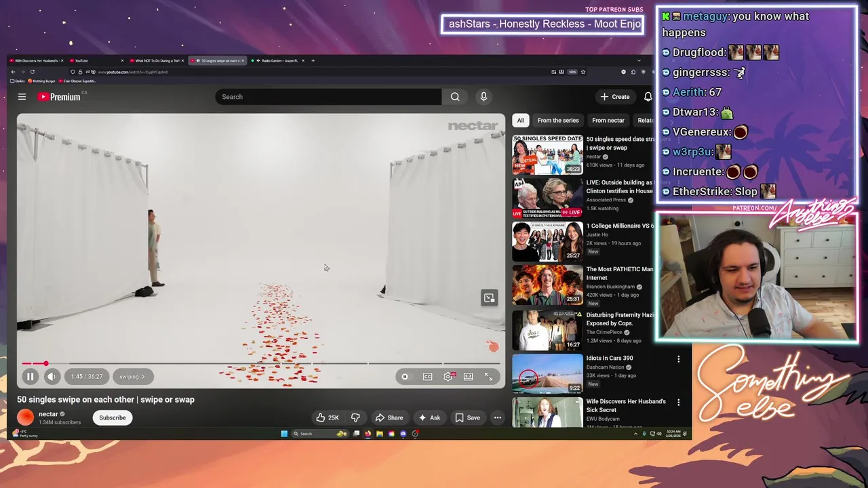Open 'Wife Discovers Her Husband's Sick Secret' thumbnail

coord(547,413)
